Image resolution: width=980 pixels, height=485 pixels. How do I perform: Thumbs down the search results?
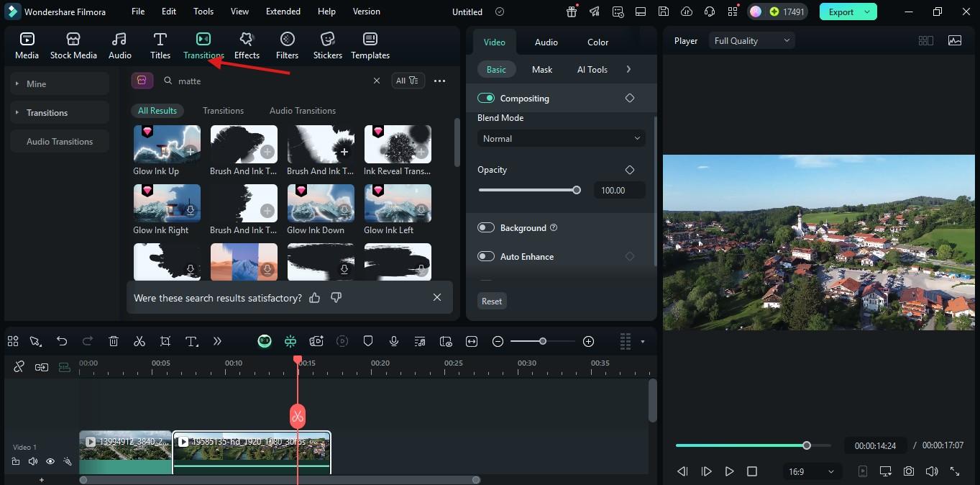tap(336, 297)
